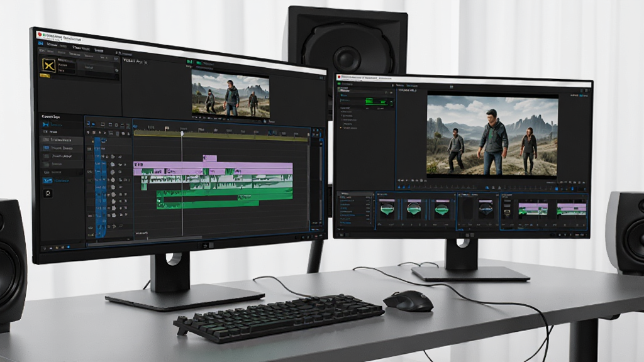Click first green indicator above the small preview

point(189,62)
